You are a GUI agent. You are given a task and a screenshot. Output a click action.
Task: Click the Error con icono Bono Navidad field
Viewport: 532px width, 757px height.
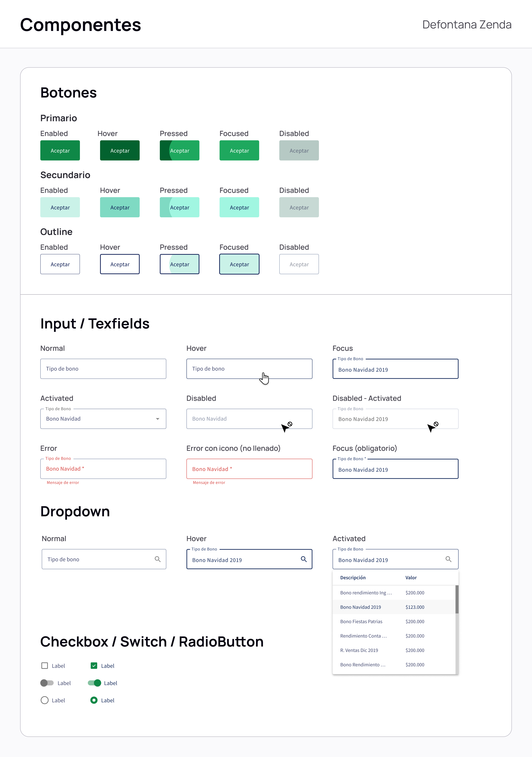[249, 469]
